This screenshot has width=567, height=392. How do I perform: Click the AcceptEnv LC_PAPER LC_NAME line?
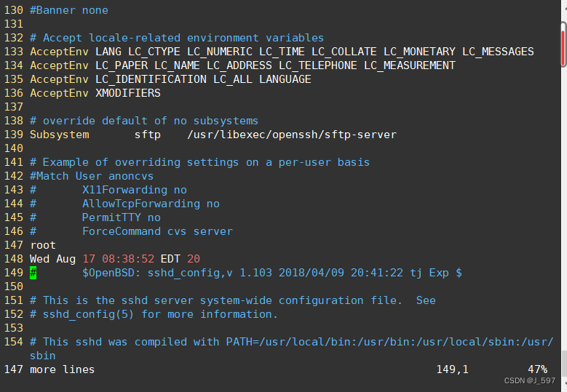[242, 65]
